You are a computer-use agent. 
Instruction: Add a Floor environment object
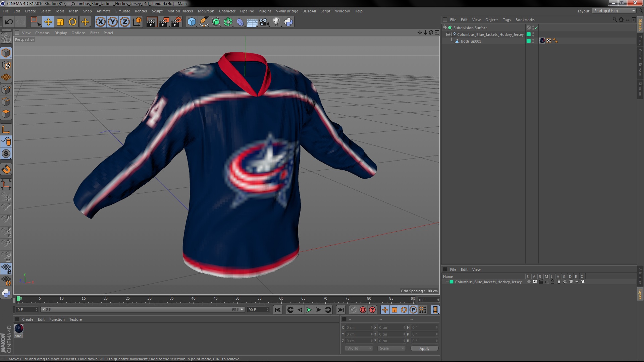click(252, 22)
